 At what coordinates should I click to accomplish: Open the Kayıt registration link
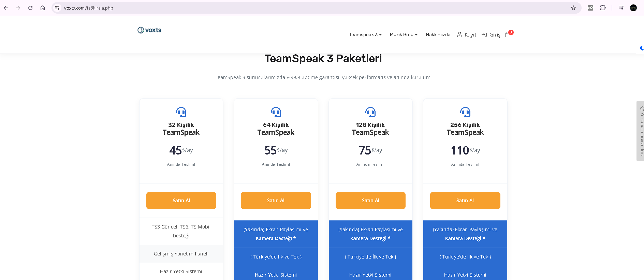(467, 34)
